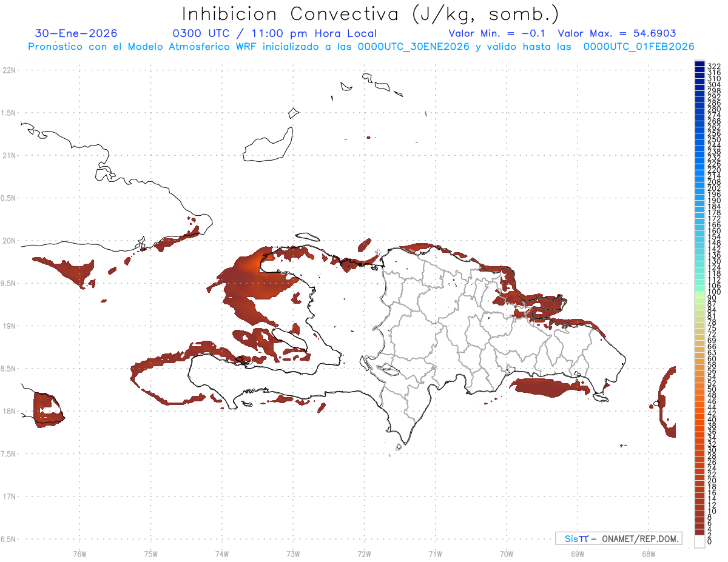Click the "Valor Max. = 54.6903" label
The height and width of the screenshot is (562, 728).
[x=617, y=33]
